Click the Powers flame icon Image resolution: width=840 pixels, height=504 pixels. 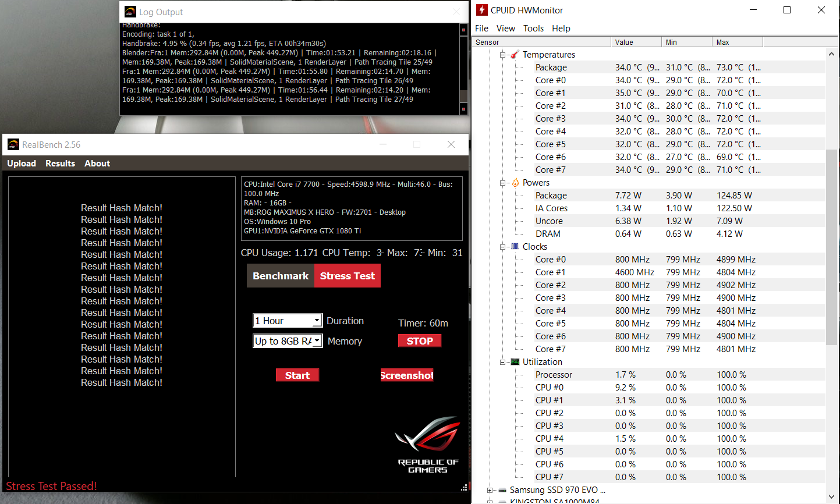515,183
